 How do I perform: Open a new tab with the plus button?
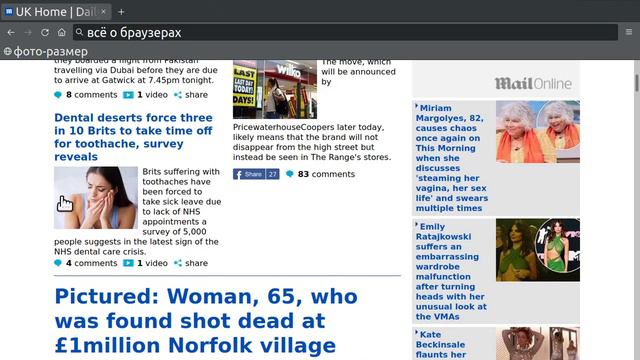121,12
